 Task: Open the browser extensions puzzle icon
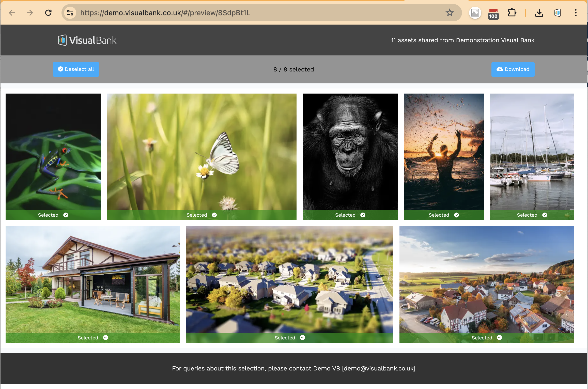512,13
